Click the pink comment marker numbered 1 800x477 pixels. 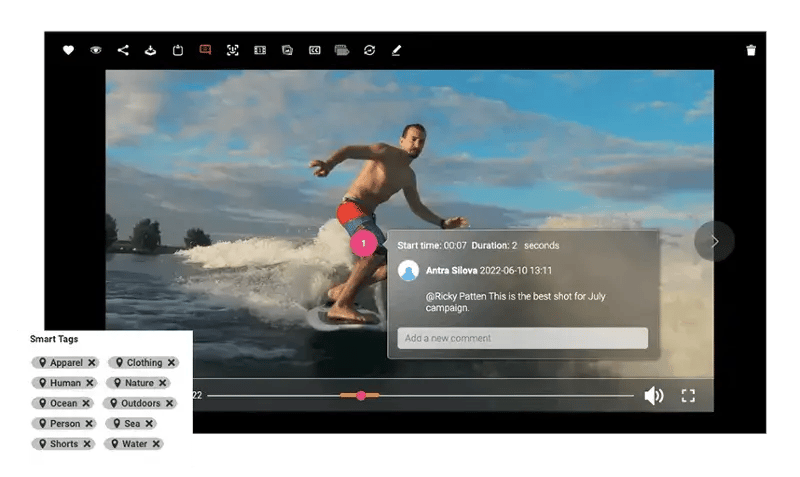click(364, 243)
